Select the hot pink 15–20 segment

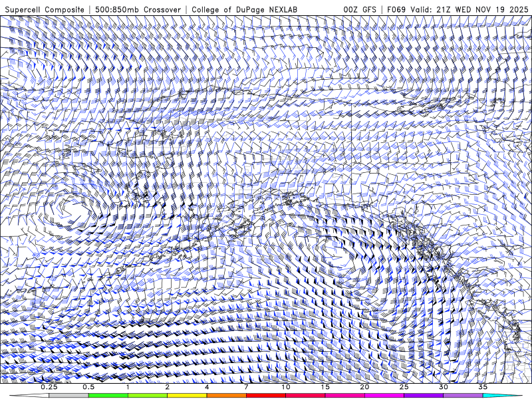344,396
